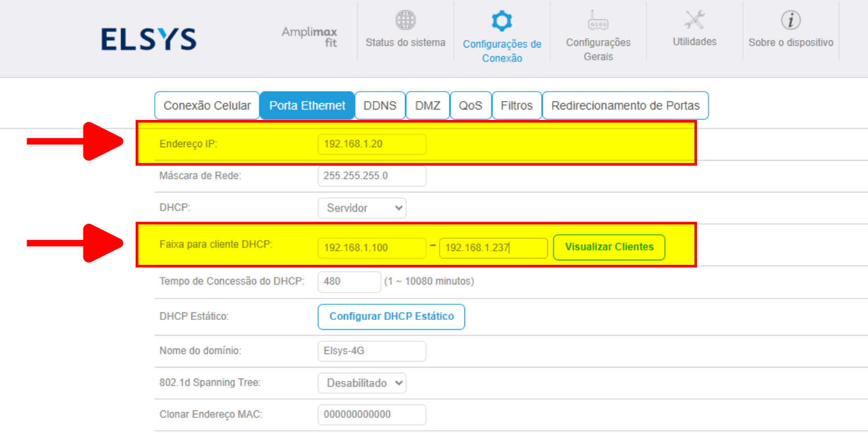Click the Configurações de Conexão label
Viewport: 868px width, 433px height.
502,51
